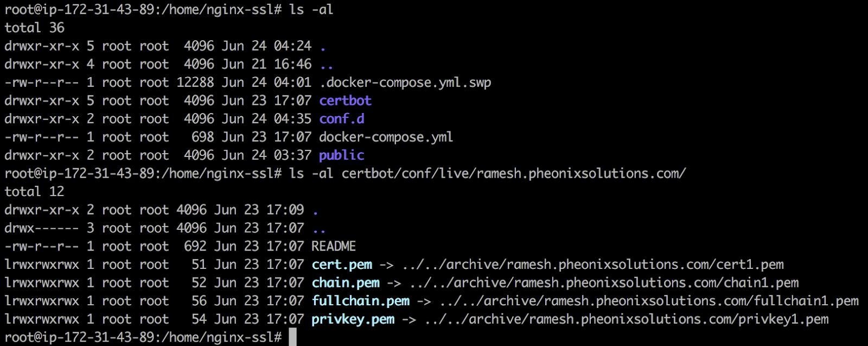Click the first 'ls -al' command text
The width and height of the screenshot is (868, 346).
coord(311,10)
